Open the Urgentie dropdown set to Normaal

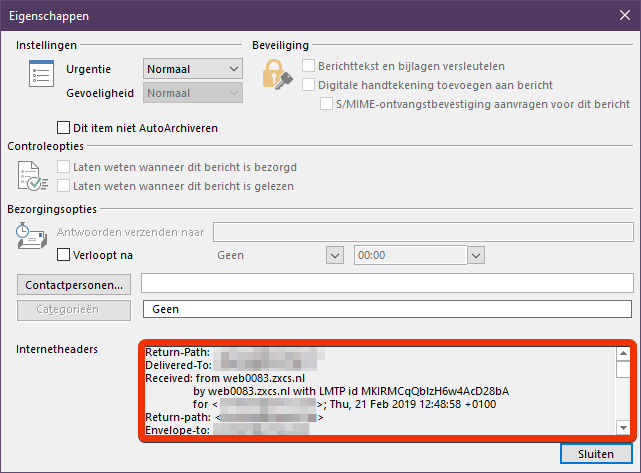[192, 69]
